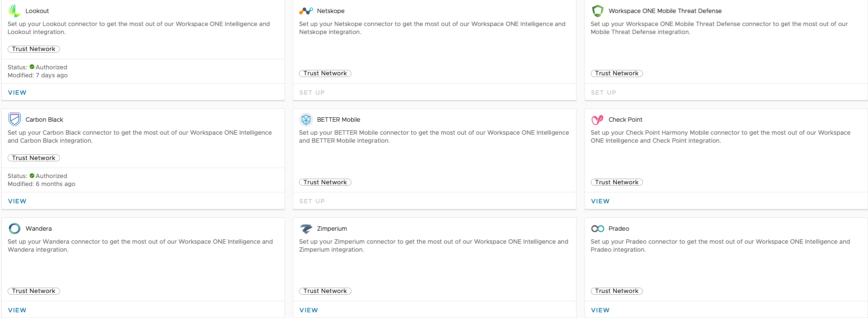Viewport: 868px width, 318px height.
Task: Click the Carbon Black shield icon
Action: click(15, 119)
